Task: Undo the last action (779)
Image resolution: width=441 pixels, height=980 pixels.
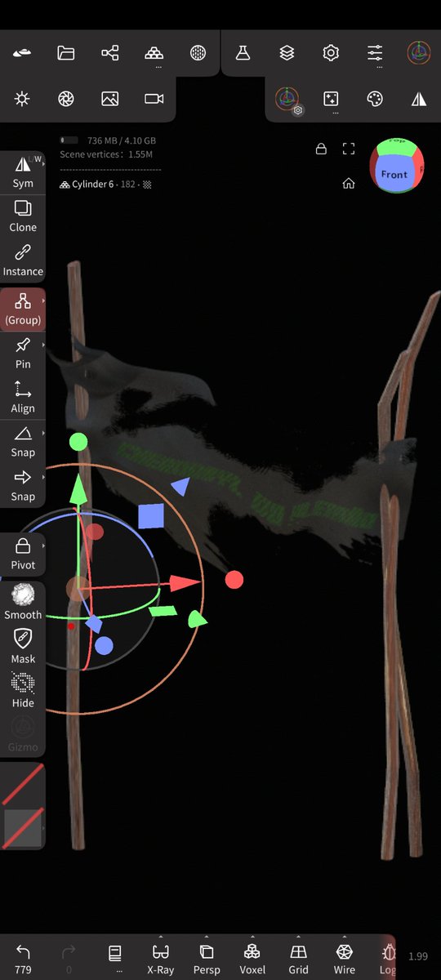Action: 23,958
